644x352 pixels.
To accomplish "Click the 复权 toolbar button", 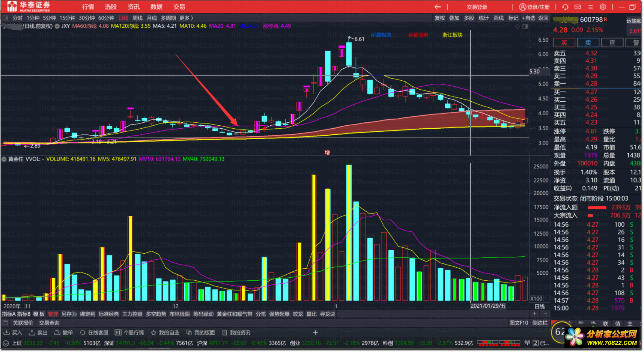I will coord(440,18).
